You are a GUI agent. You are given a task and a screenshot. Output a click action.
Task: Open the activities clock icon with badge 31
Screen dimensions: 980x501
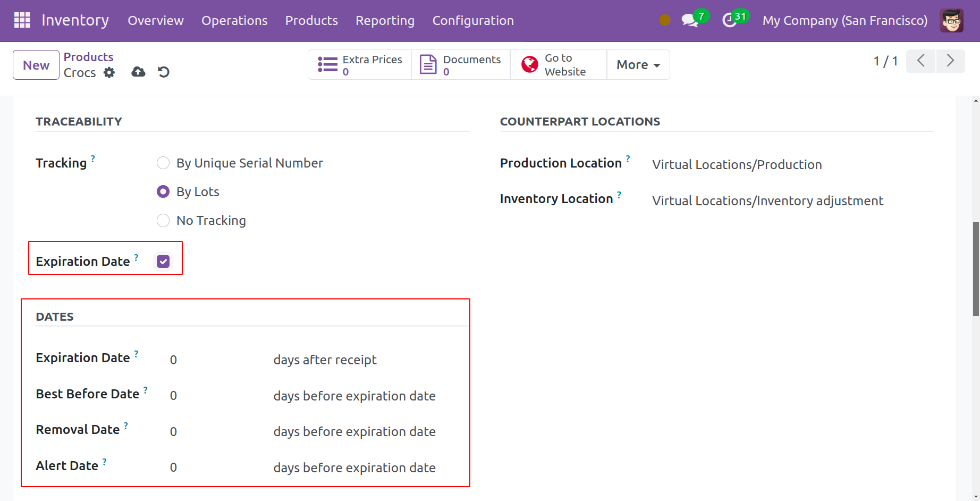pos(729,21)
